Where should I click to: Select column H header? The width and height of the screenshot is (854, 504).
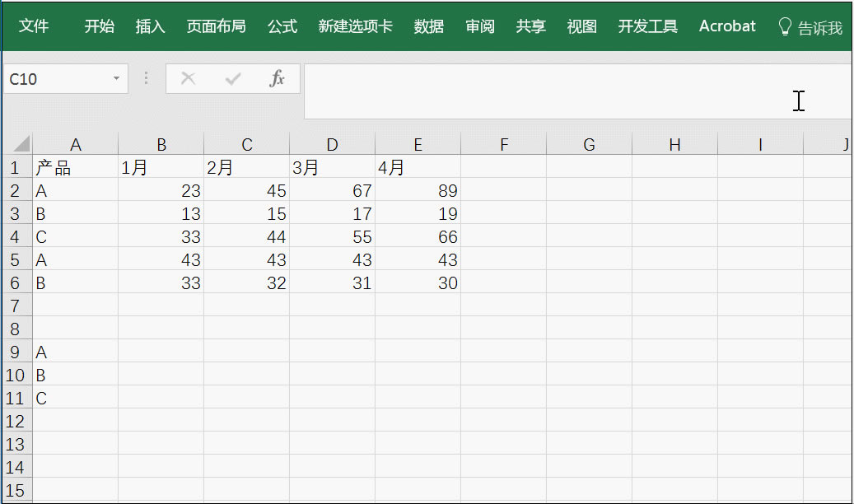tap(674, 144)
